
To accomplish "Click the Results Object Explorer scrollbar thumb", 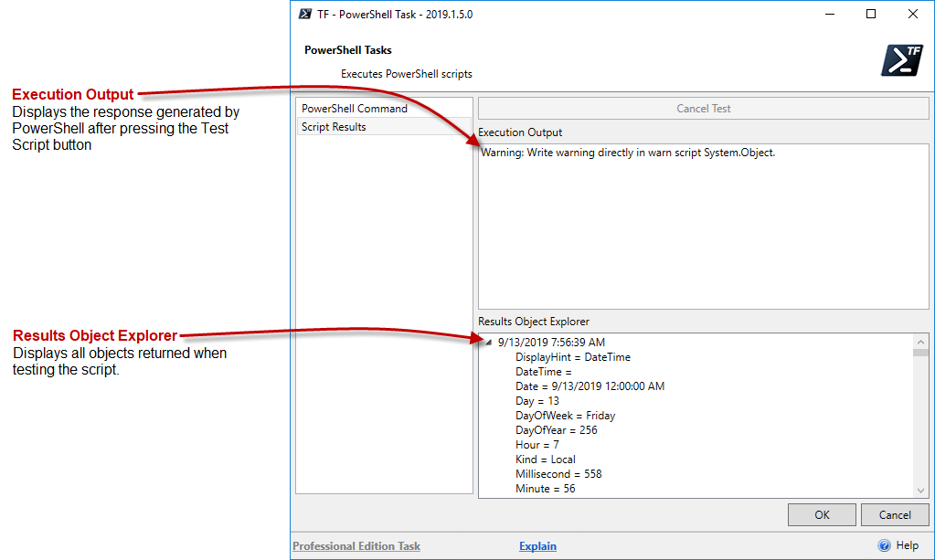I will pos(920,353).
